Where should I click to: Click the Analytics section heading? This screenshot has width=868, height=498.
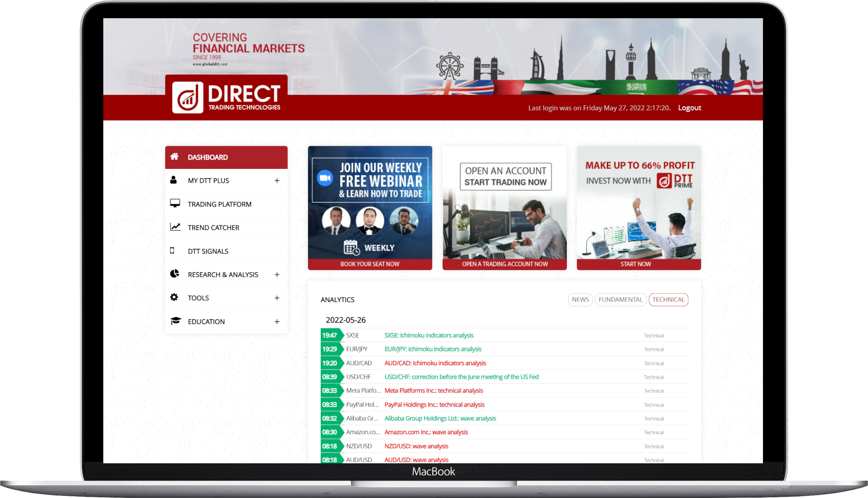point(337,300)
